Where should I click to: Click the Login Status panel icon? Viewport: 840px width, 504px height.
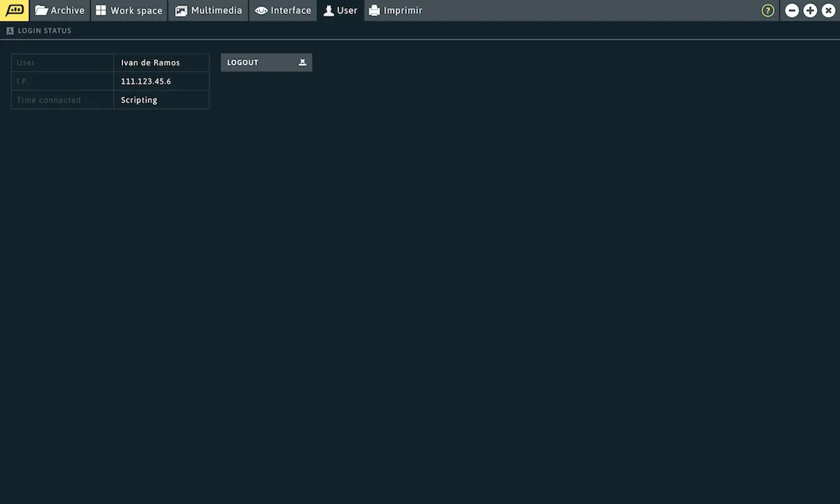[10, 31]
